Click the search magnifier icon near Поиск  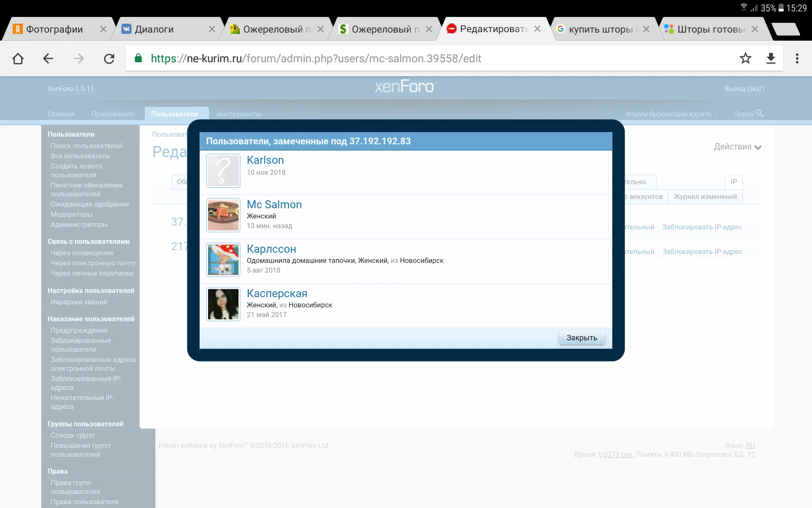click(760, 113)
